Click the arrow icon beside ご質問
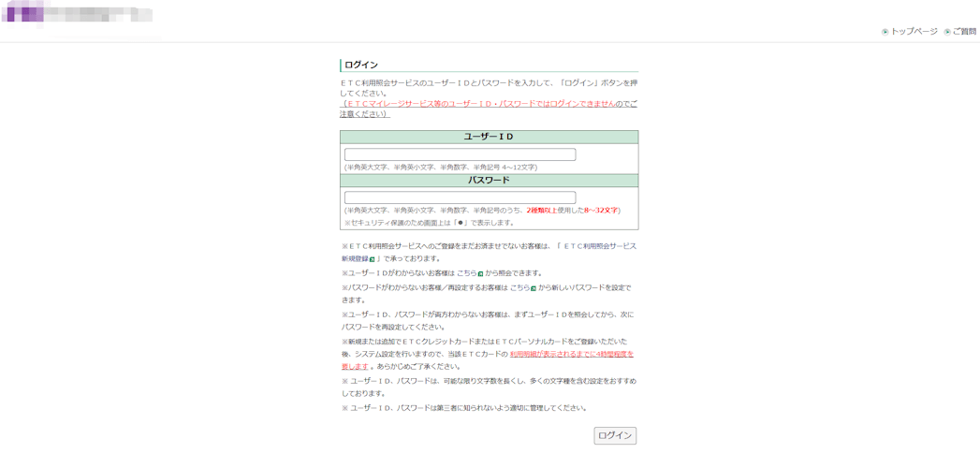This screenshot has width=980, height=468. 947,32
